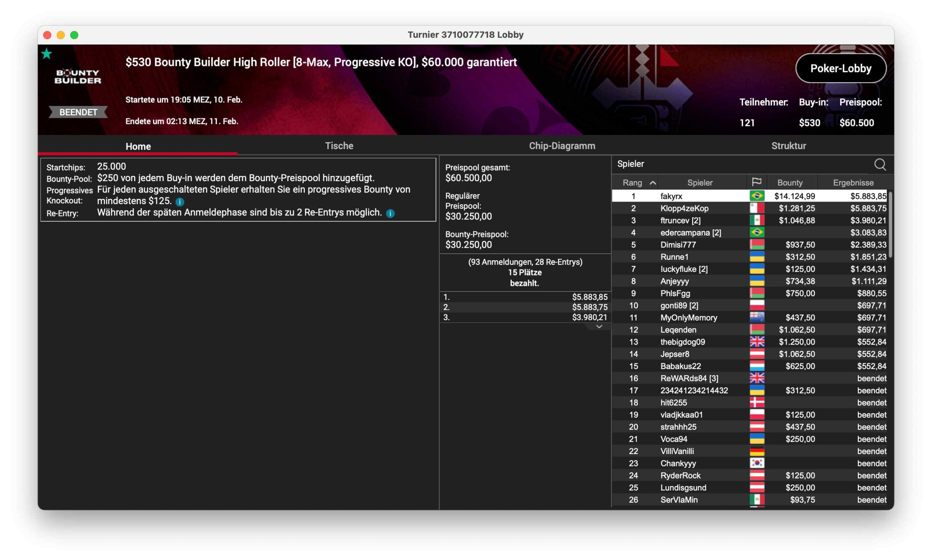Click the Progressive Knockout info icon
Screen dimensions: 932x560
180,202
